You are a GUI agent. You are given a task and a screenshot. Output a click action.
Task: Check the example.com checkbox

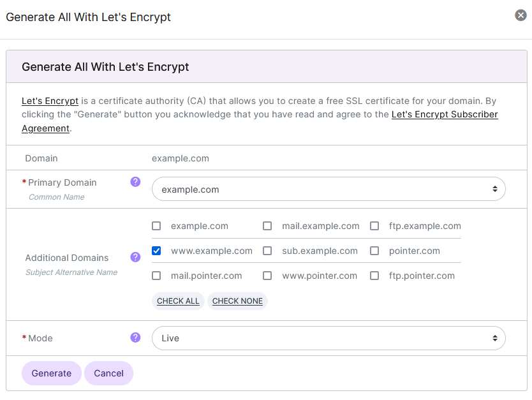156,225
